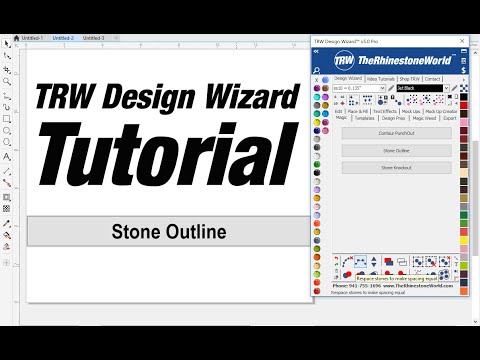Click the Contour PunchOut button
Image resolution: width=480 pixels, height=360 pixels.
click(x=397, y=133)
